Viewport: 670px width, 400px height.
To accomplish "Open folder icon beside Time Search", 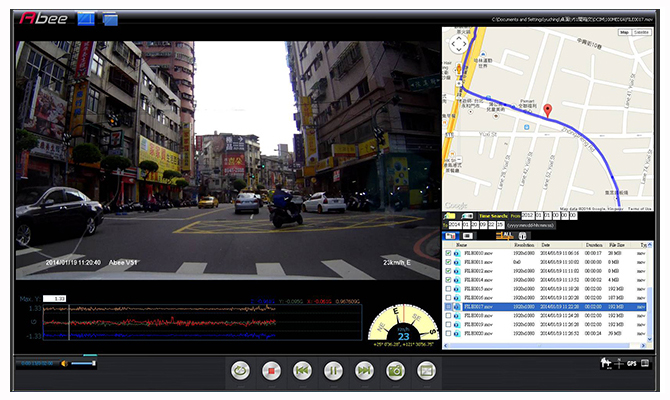I will point(449,215).
